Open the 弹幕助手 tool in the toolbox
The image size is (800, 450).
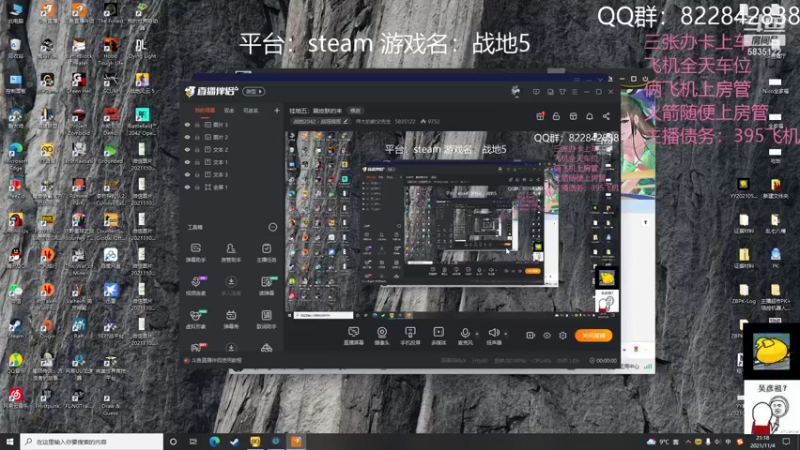tap(195, 252)
